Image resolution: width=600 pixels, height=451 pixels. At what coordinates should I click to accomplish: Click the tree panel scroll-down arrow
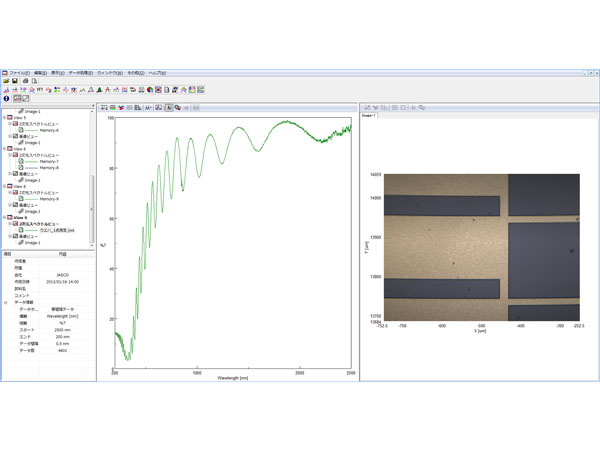pyautogui.click(x=92, y=246)
